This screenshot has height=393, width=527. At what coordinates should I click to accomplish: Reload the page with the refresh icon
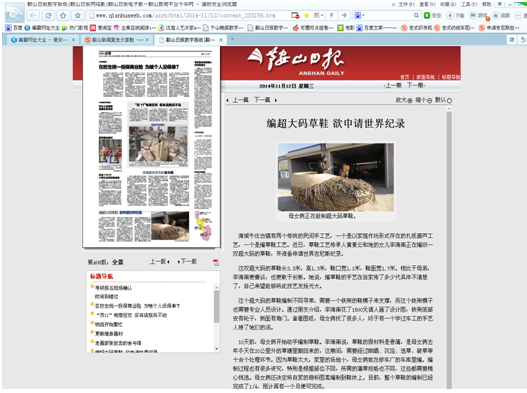coord(48,15)
